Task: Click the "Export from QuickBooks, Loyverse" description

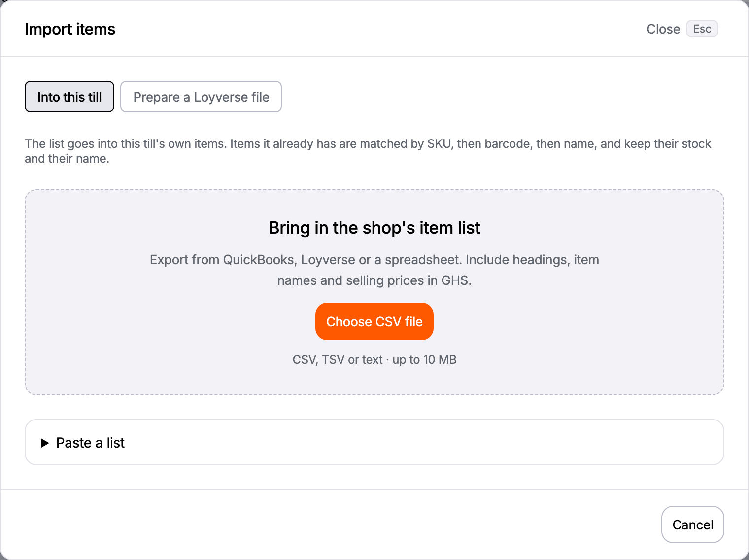Action: [374, 270]
